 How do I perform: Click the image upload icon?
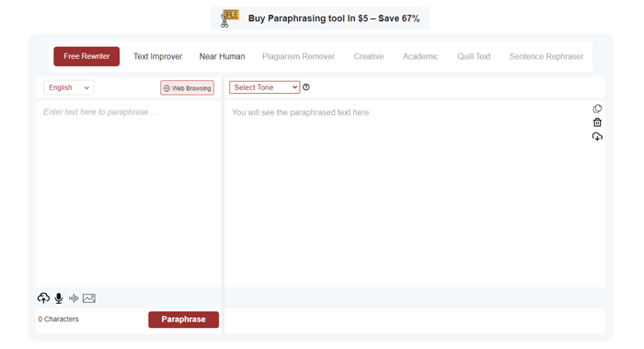tap(89, 298)
